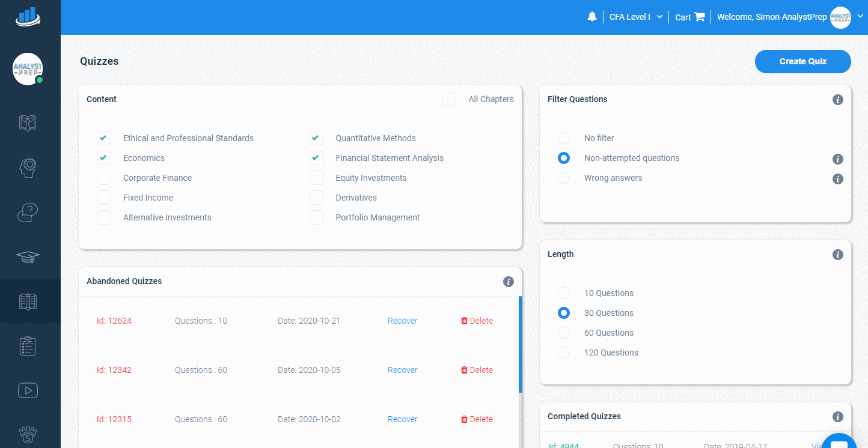Select the brain-gear learning icon in the sidebar
Viewport: 868px width, 448px height.
(28, 168)
